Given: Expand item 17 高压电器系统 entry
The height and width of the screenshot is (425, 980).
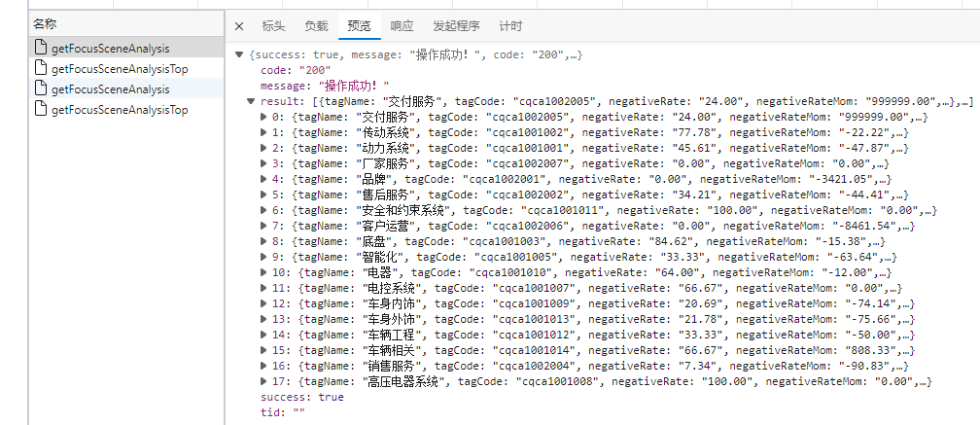Looking at the screenshot, I should [x=264, y=381].
